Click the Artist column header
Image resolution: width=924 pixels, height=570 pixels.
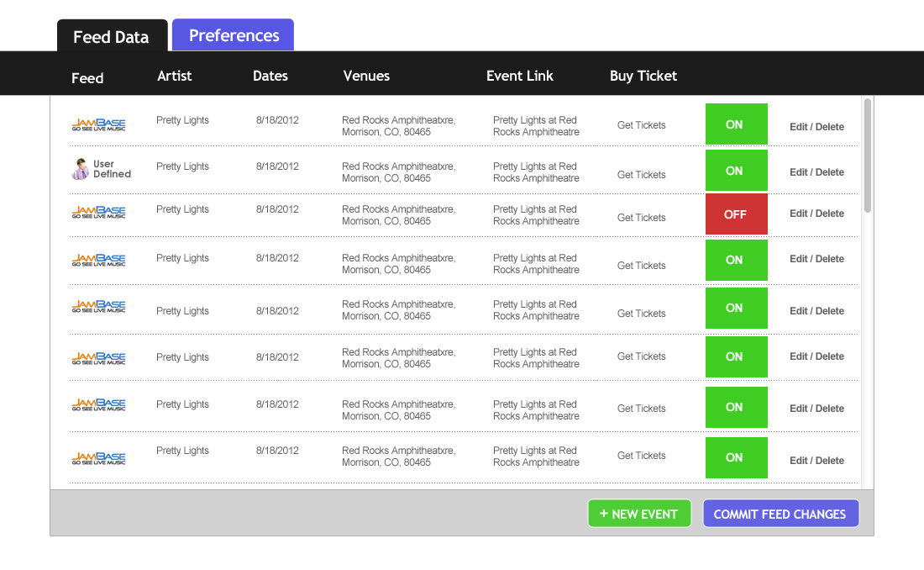point(175,76)
